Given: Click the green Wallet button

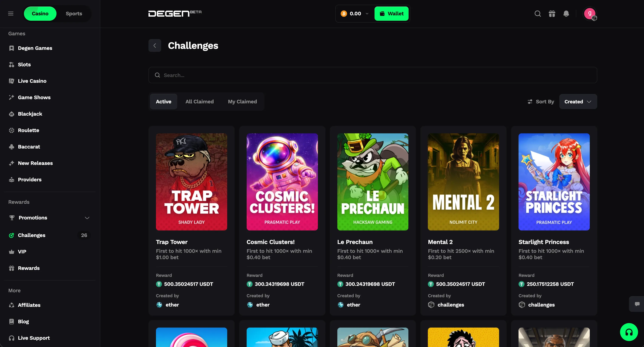Looking at the screenshot, I should tap(392, 13).
